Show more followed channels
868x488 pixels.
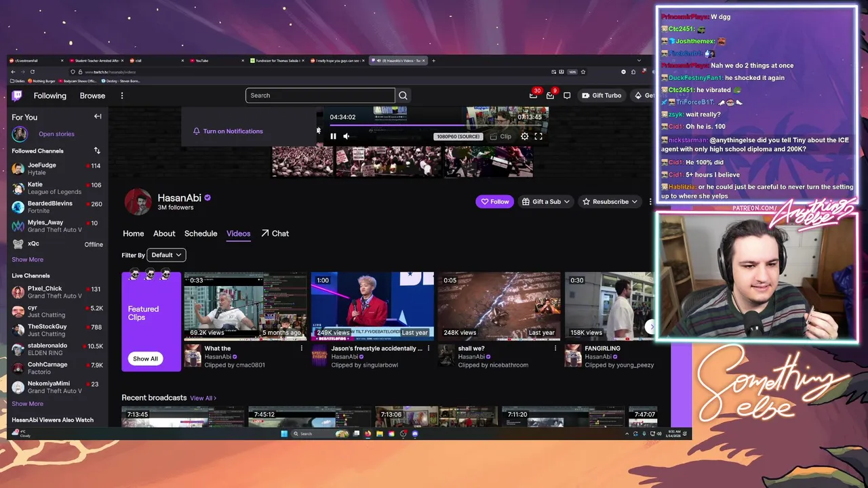coord(27,260)
